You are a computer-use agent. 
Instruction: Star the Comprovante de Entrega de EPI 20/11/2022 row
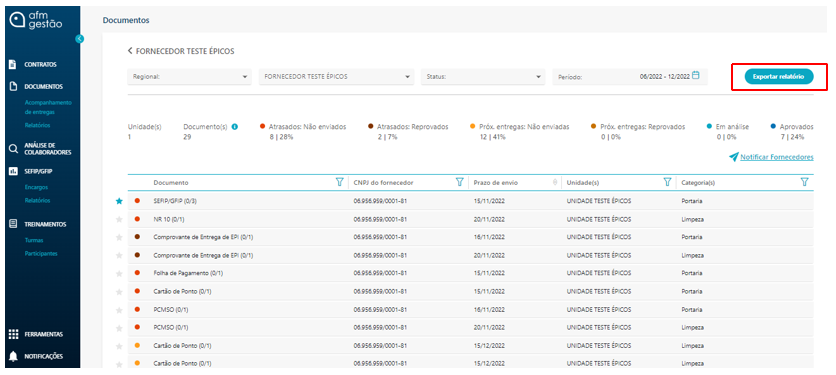119,256
